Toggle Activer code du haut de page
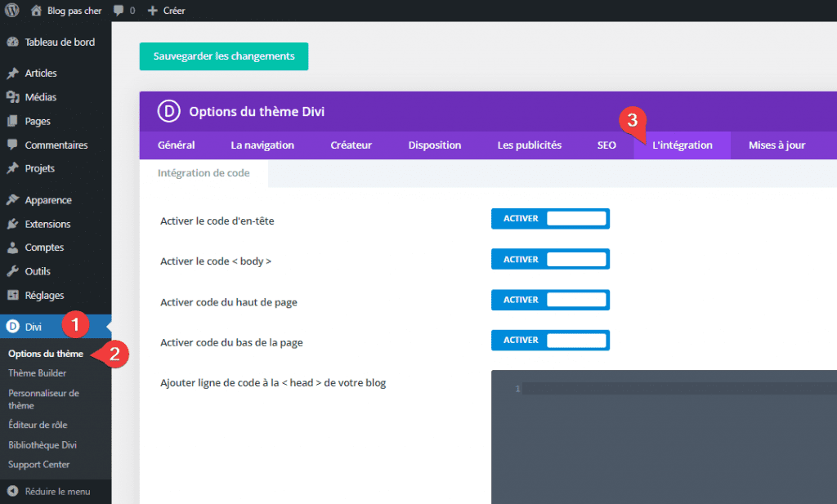This screenshot has height=504, width=837. [x=550, y=300]
